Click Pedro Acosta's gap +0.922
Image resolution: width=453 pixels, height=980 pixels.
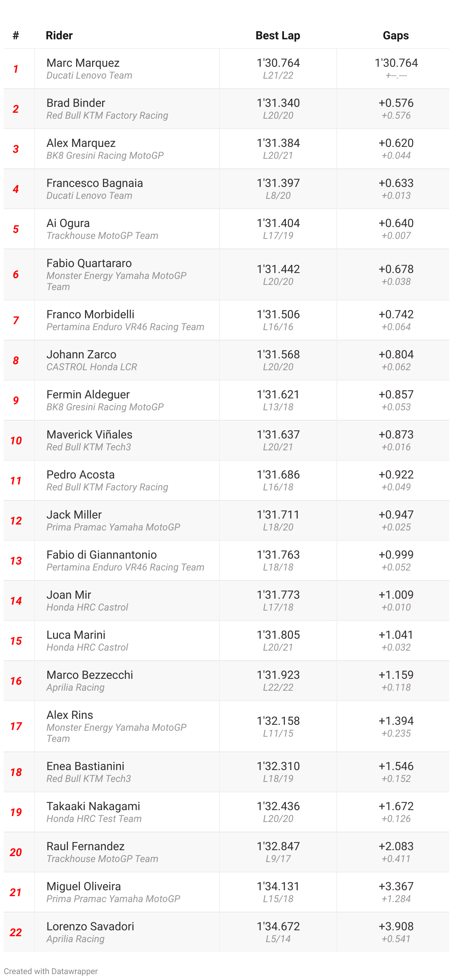tap(396, 474)
